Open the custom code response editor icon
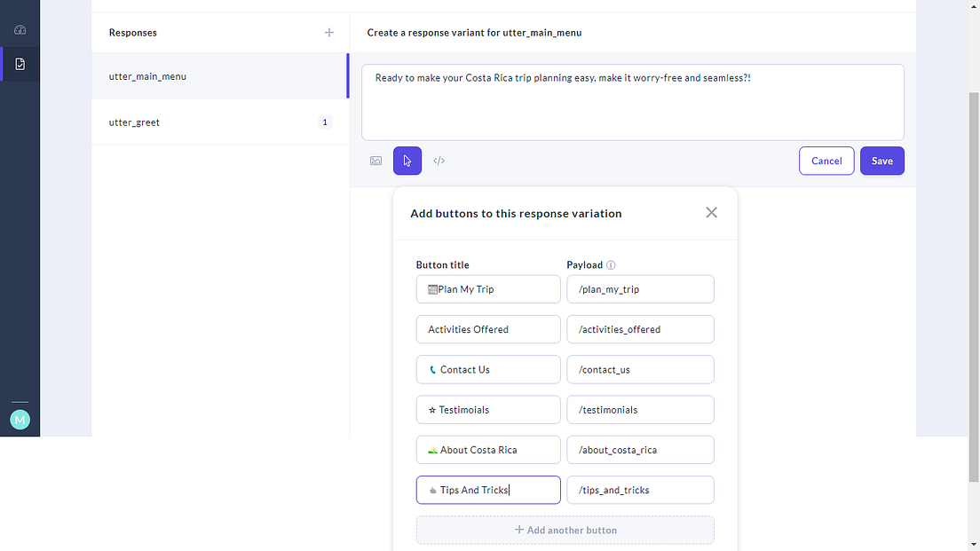This screenshot has height=551, width=980. (439, 161)
